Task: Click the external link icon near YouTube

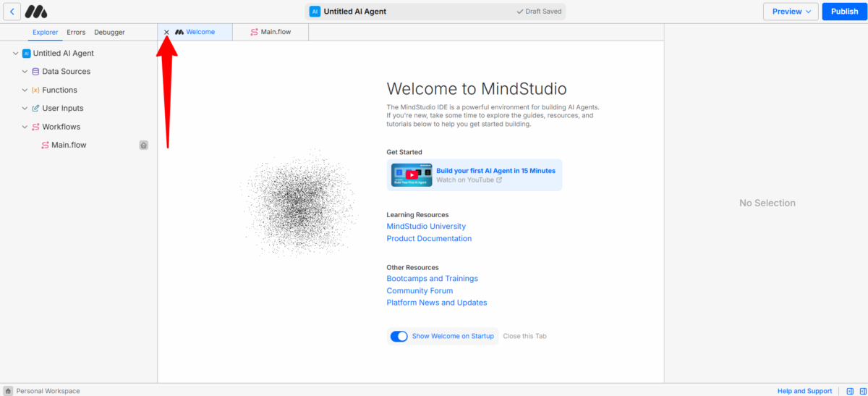Action: (x=499, y=180)
